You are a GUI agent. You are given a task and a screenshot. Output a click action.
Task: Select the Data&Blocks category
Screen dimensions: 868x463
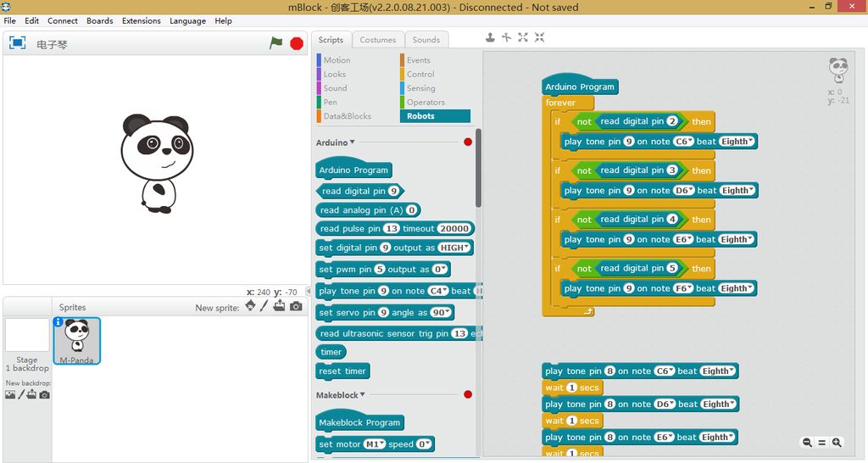pyautogui.click(x=347, y=116)
